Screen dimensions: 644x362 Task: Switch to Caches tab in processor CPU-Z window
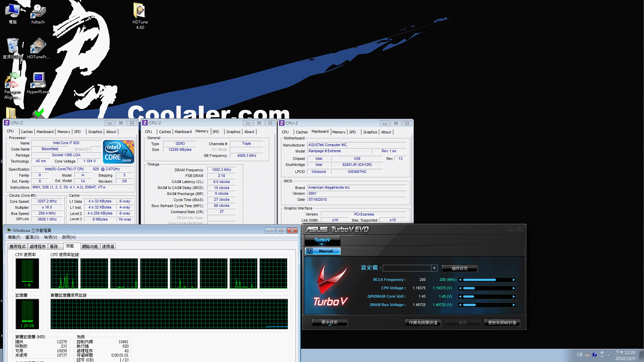(x=27, y=132)
